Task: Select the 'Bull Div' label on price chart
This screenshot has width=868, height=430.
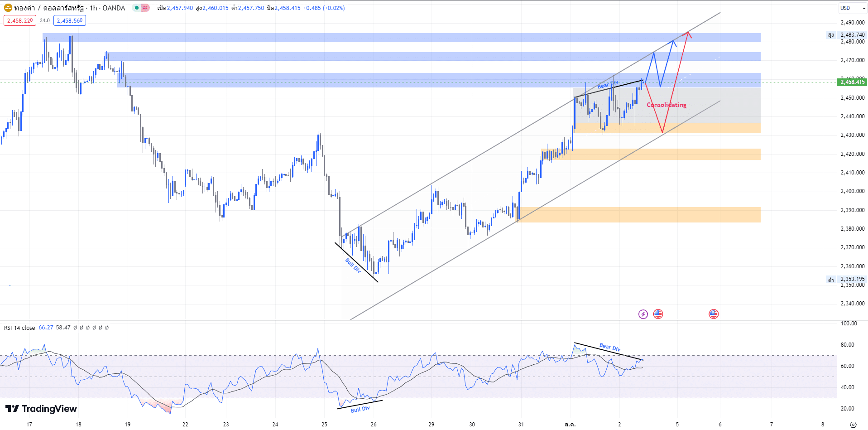Action: click(353, 266)
